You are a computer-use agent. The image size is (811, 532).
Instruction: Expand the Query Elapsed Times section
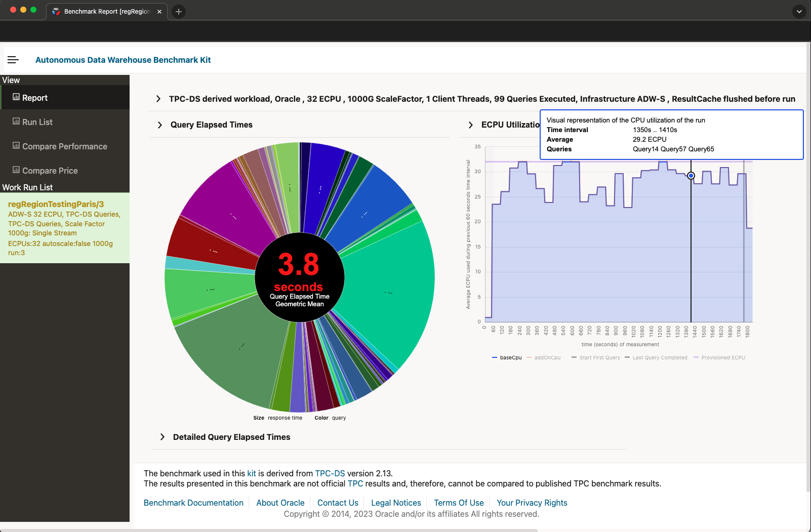point(160,125)
